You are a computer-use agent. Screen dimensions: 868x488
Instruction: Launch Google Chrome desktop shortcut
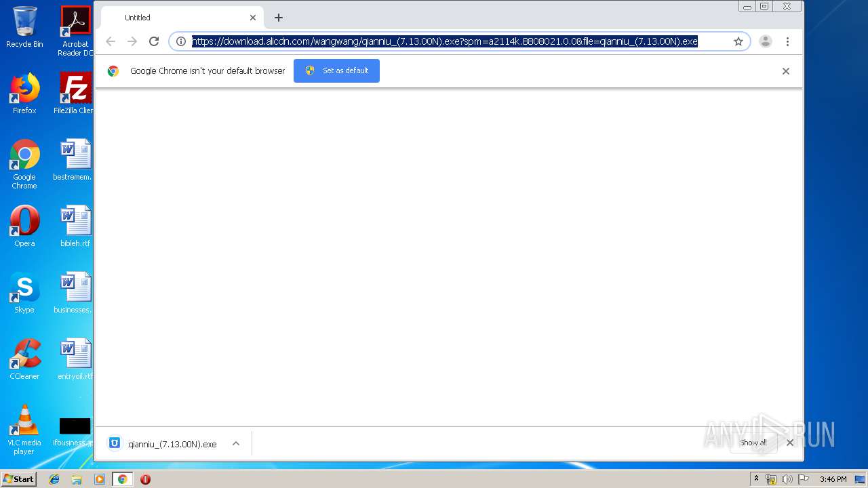click(24, 164)
